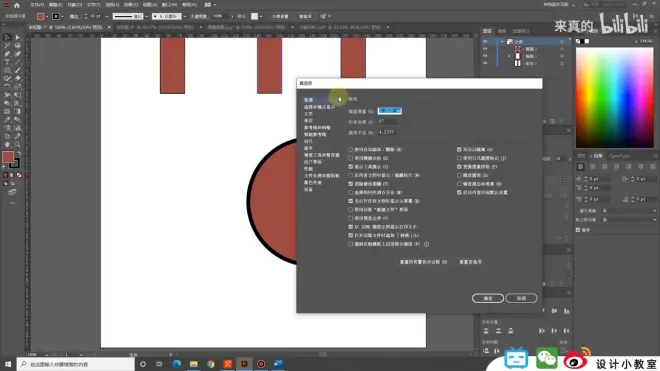
Task: Click 取消 in Preferences dialog
Action: (521, 298)
